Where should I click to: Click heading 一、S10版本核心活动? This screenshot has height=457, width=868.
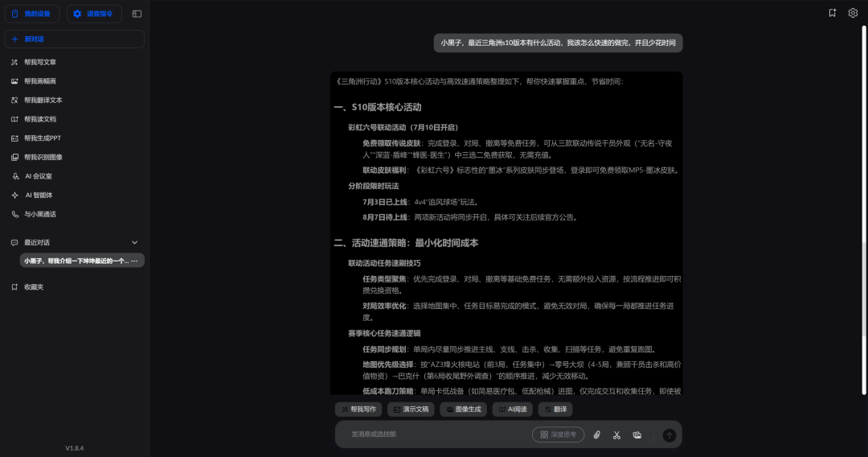[x=378, y=108]
